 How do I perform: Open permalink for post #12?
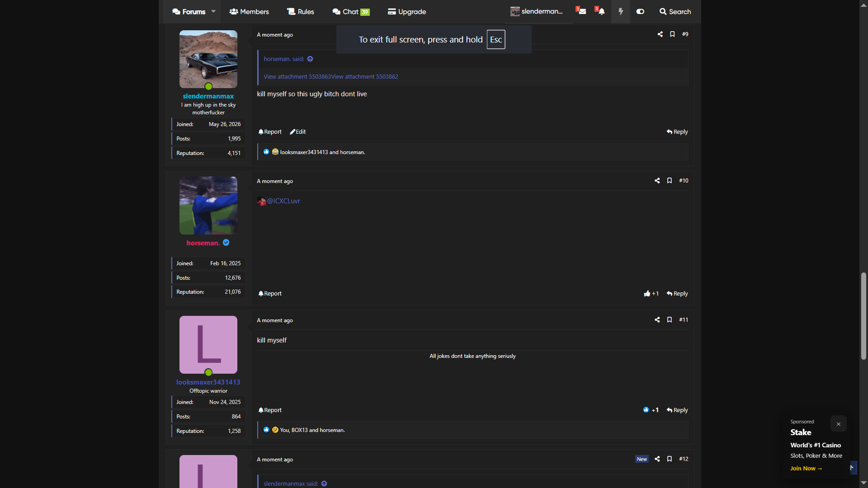tap(684, 459)
